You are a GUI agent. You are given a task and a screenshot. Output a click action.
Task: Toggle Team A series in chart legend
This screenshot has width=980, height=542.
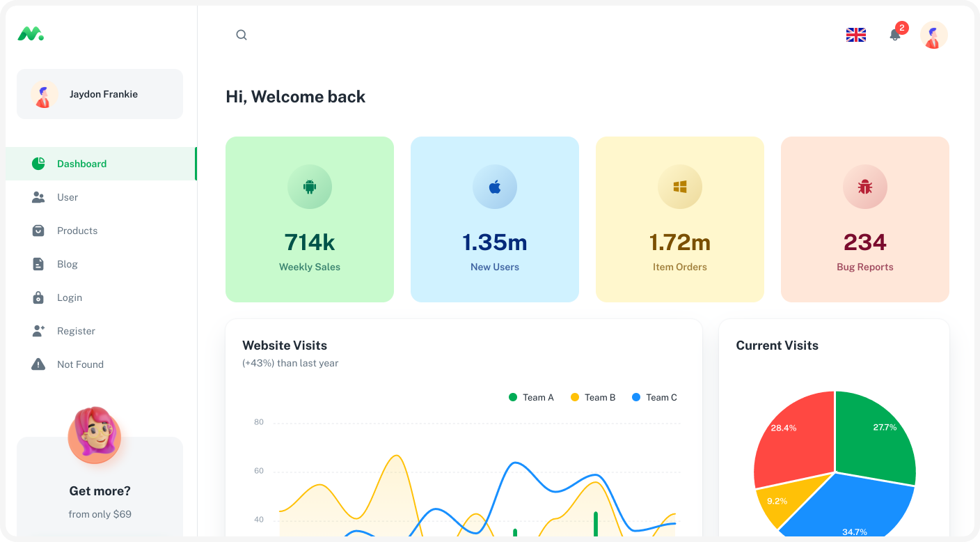point(531,397)
